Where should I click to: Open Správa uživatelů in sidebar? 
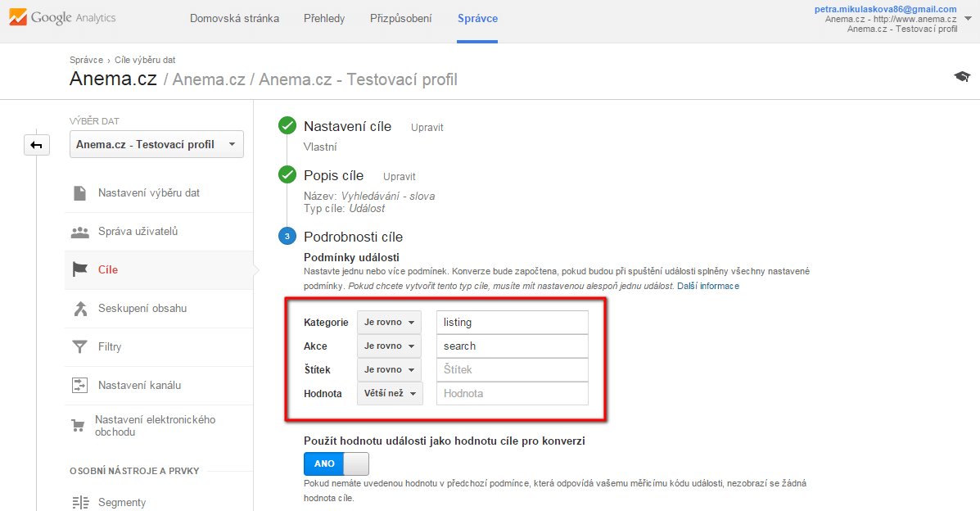tap(138, 232)
